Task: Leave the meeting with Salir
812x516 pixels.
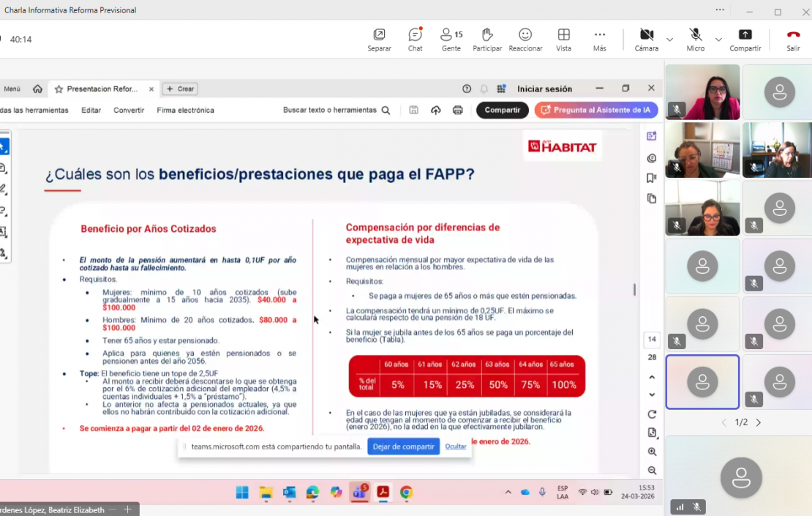Action: pos(793,39)
